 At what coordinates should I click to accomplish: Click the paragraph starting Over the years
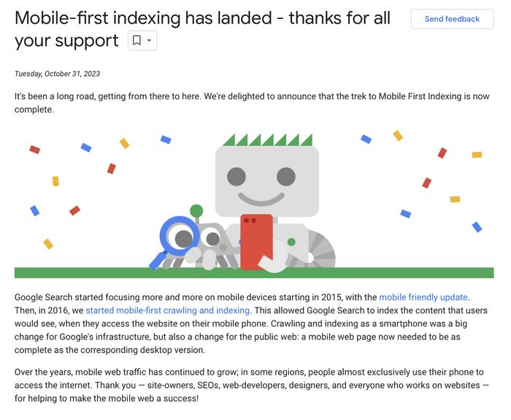tap(252, 385)
